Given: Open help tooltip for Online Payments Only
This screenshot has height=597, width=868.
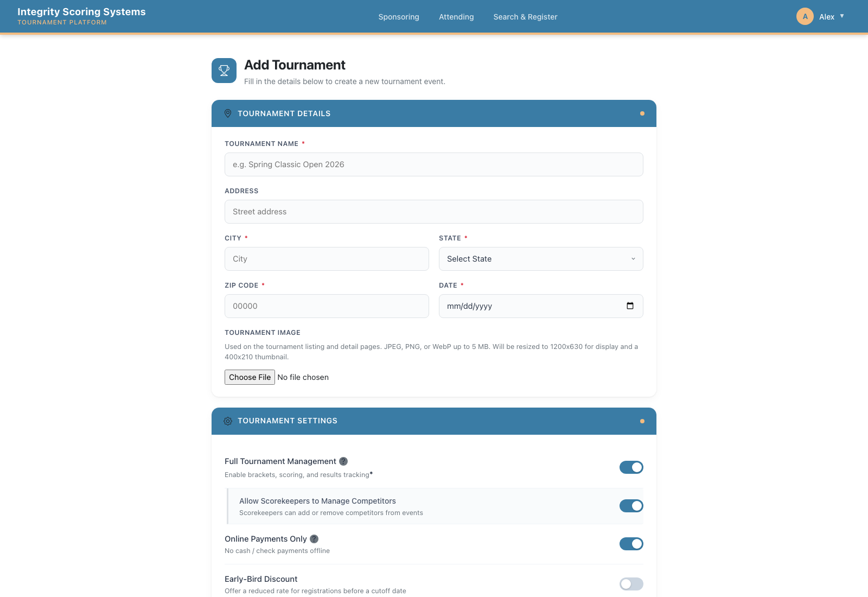Looking at the screenshot, I should tap(314, 539).
